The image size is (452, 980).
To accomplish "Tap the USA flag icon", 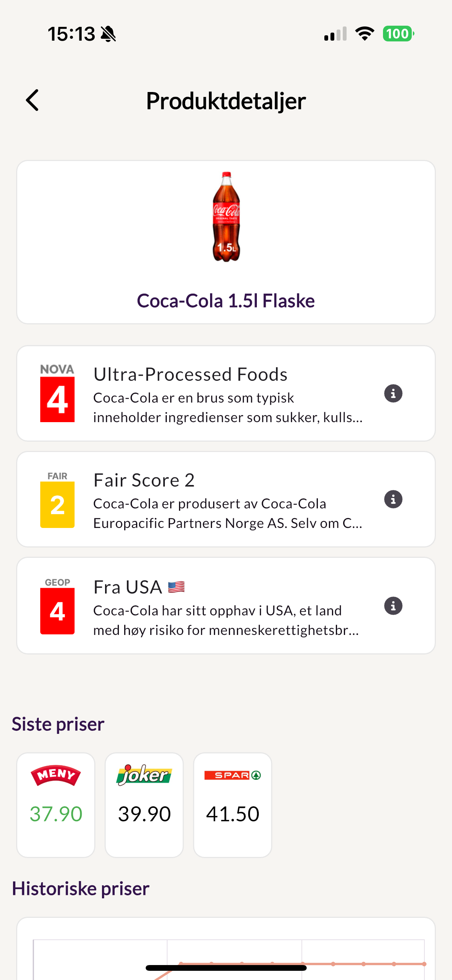I will pyautogui.click(x=176, y=587).
